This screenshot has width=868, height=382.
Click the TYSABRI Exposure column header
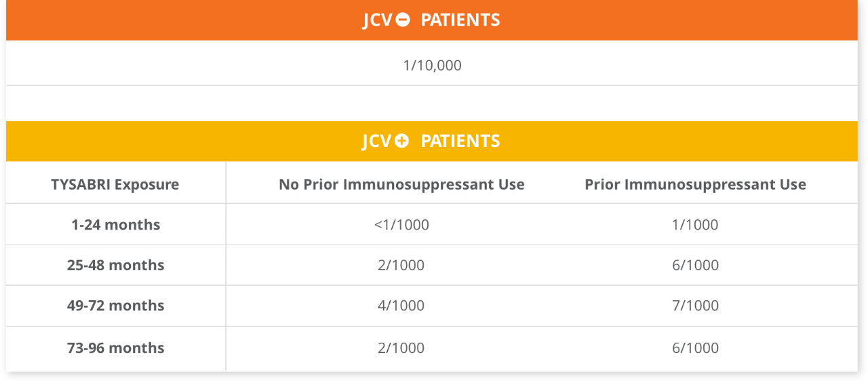[x=115, y=184]
